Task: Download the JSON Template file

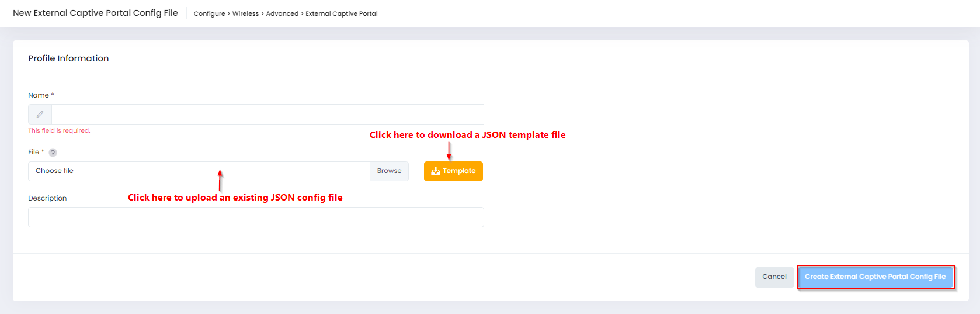Action: (x=453, y=171)
